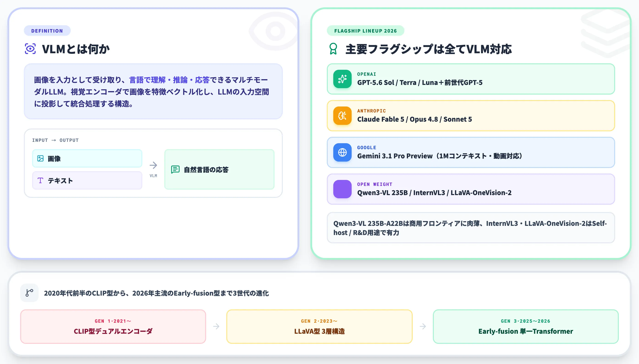Click the git-branch icon in the evolution panel

pos(29,293)
